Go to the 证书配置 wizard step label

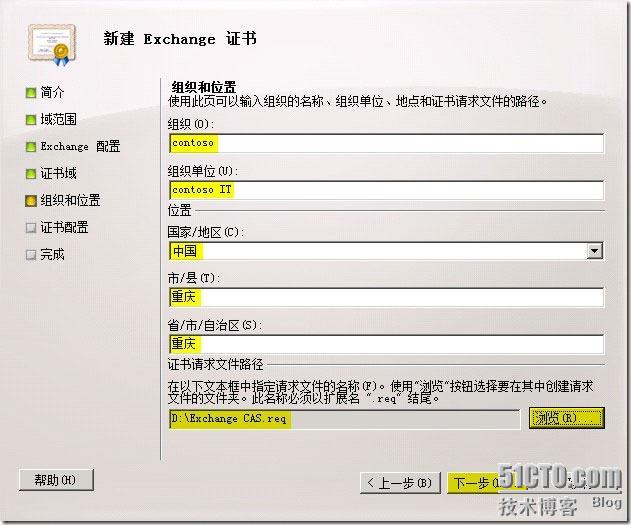64,228
